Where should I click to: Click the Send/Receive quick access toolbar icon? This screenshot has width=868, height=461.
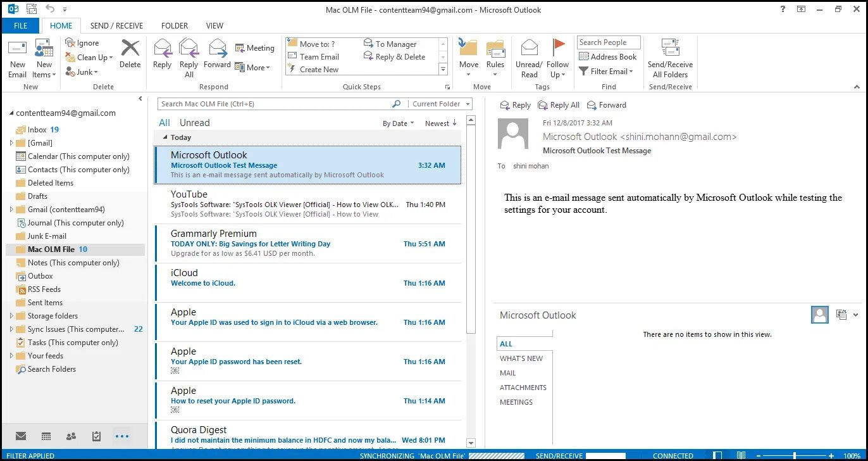tap(30, 9)
